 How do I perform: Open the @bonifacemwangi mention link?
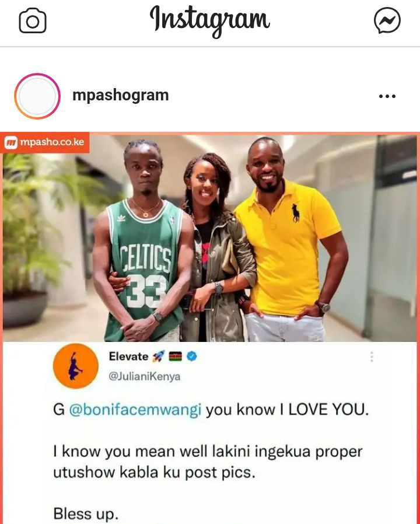pos(135,410)
